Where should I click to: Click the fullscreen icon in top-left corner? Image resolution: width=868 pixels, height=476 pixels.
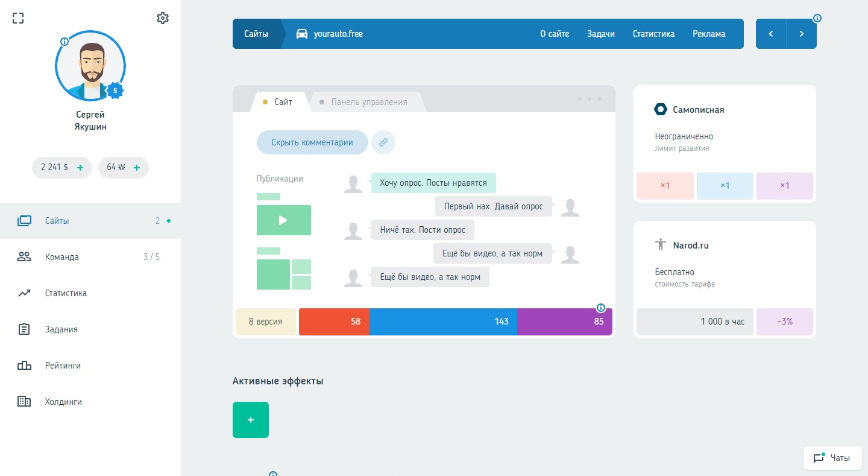[x=18, y=18]
